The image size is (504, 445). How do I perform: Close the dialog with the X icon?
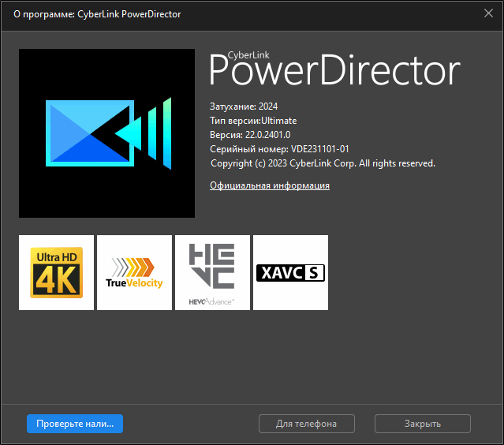tap(487, 13)
